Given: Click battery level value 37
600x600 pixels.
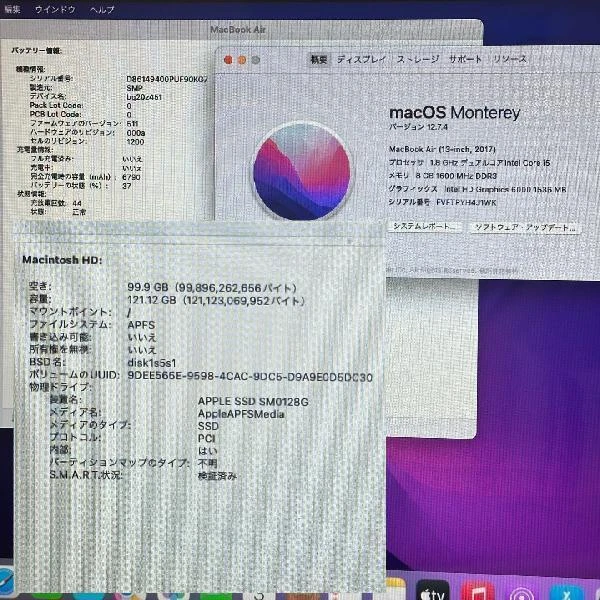Looking at the screenshot, I should [127, 186].
